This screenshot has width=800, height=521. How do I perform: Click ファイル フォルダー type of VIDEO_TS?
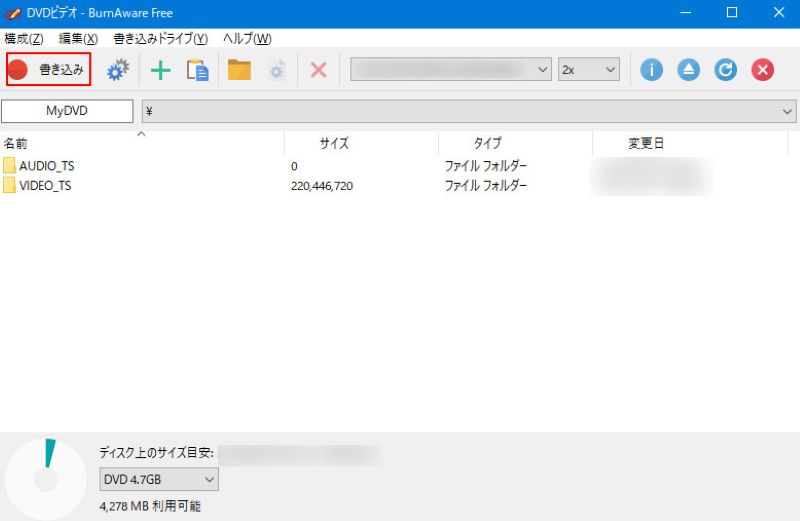tap(485, 186)
